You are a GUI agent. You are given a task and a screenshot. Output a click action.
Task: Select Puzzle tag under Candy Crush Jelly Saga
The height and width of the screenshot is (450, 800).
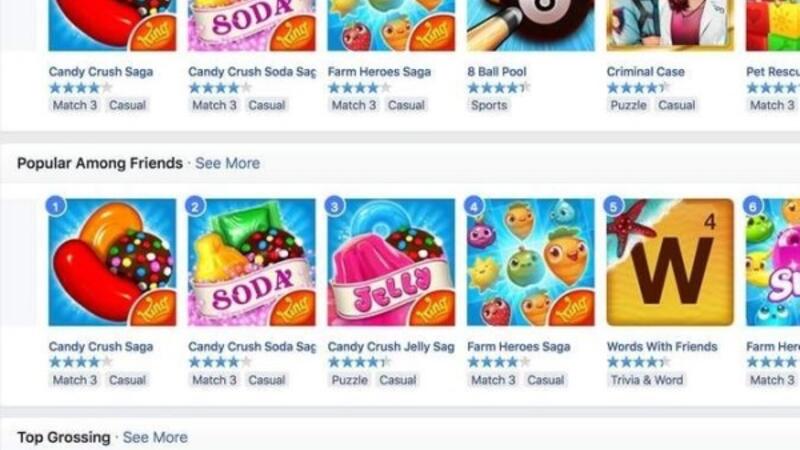pyautogui.click(x=349, y=380)
